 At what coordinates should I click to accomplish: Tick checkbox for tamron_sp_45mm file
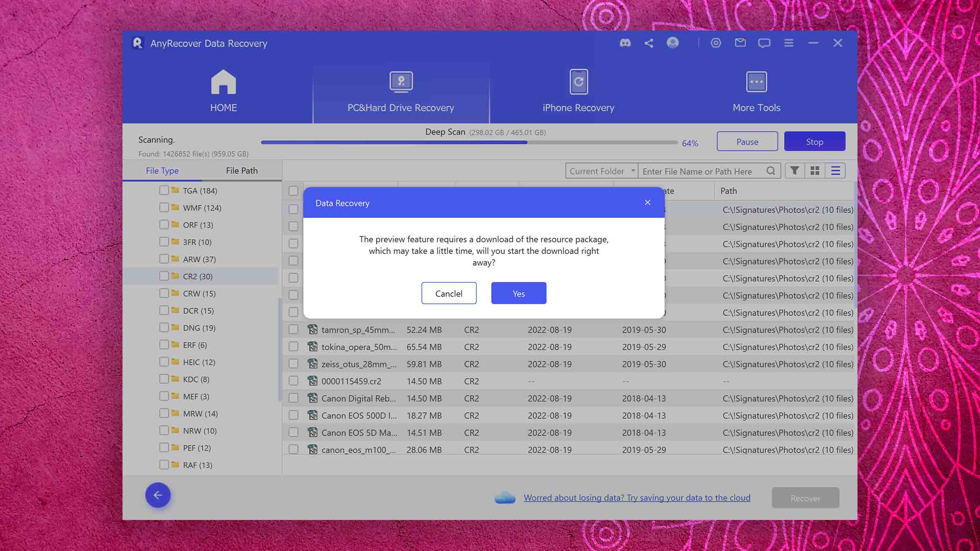[293, 329]
